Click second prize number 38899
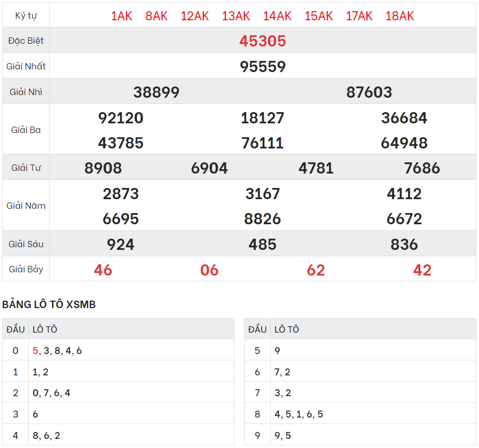Image resolution: width=479 pixels, height=448 pixels. pyautogui.click(x=156, y=92)
